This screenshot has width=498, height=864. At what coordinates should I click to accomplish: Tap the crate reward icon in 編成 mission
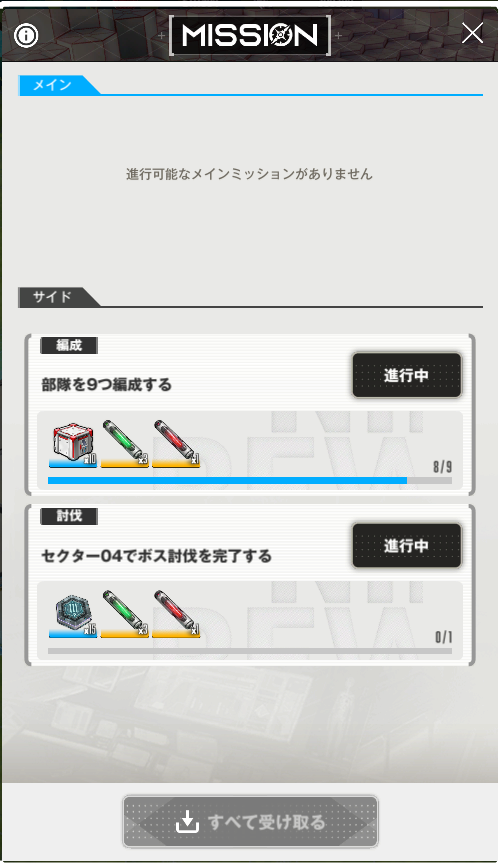click(x=73, y=445)
